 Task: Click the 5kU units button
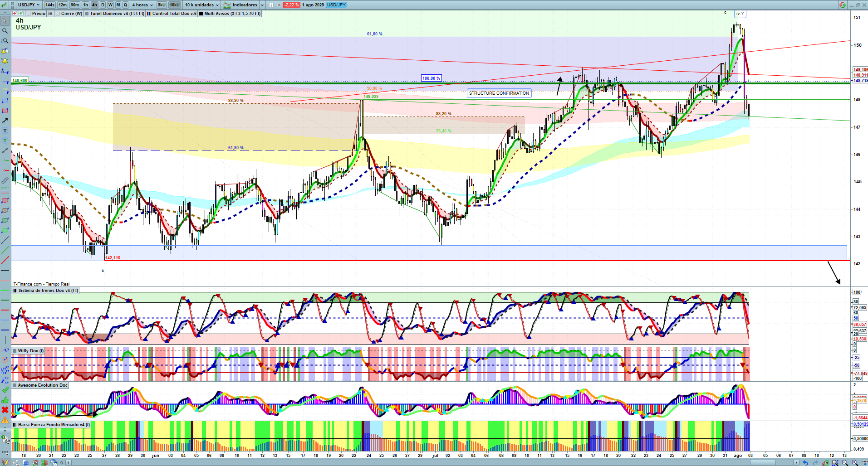pos(162,5)
